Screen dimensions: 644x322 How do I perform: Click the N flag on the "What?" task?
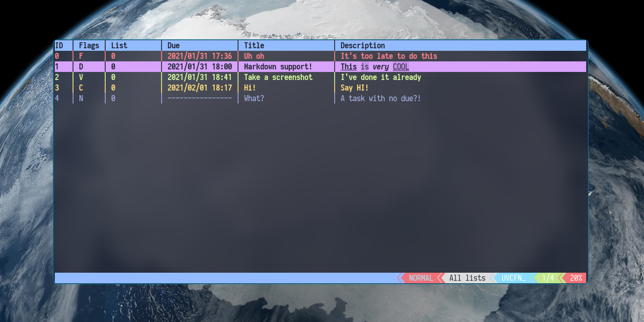point(80,98)
